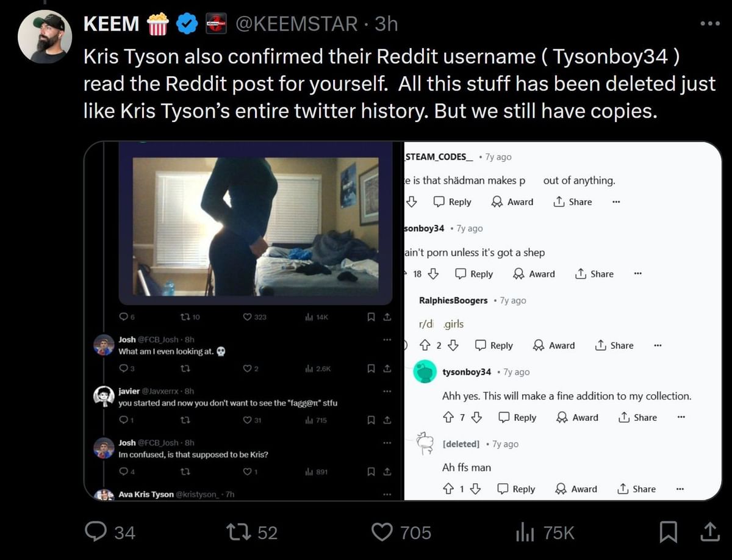View analytics via the bar chart icon

click(525, 532)
